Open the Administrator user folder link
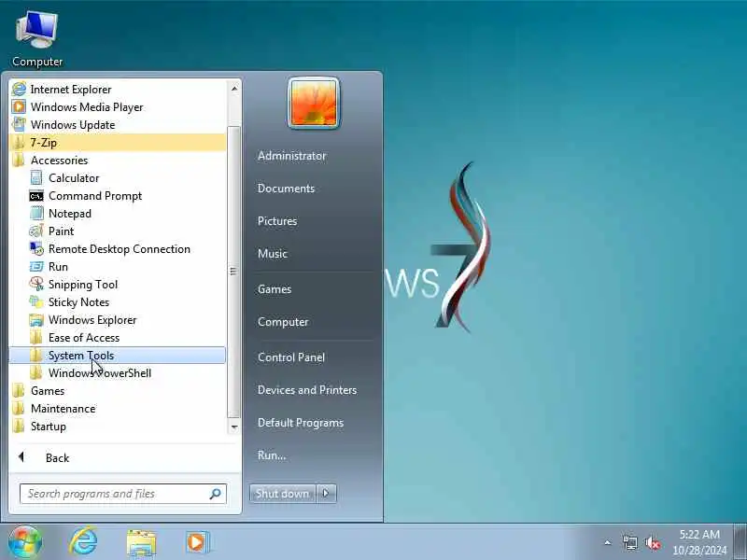This screenshot has height=560, width=747. pos(291,156)
